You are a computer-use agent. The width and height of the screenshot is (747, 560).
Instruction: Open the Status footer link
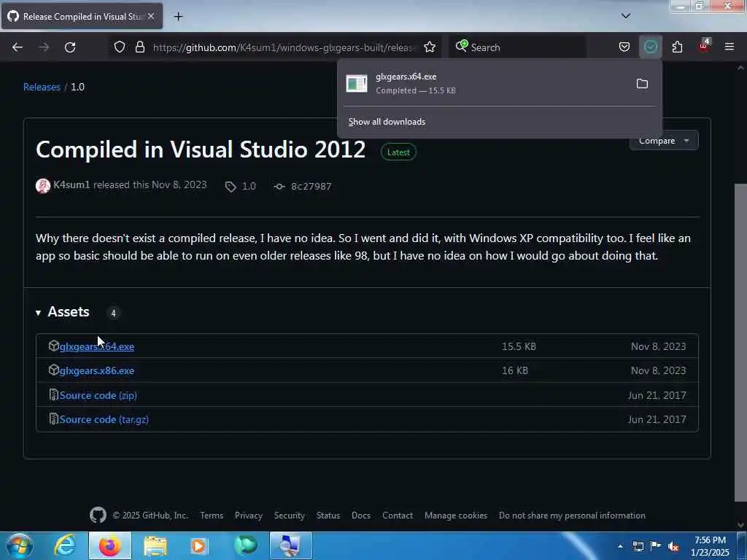[328, 516]
